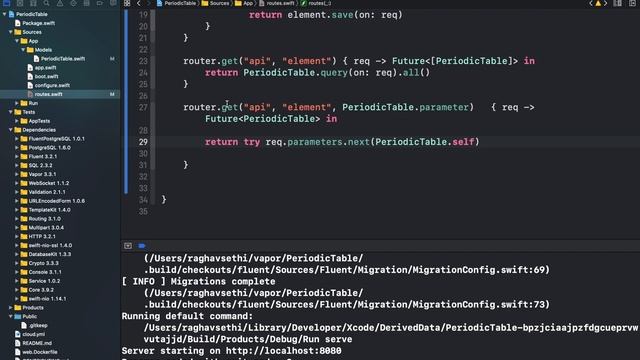Select the Console 3.1.1 package

[x=45, y=272]
